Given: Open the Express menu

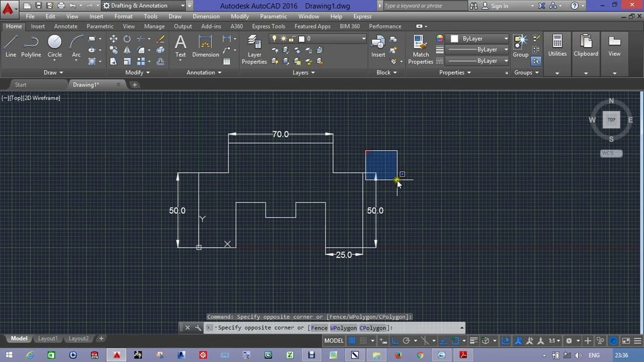Looking at the screenshot, I should (x=362, y=16).
